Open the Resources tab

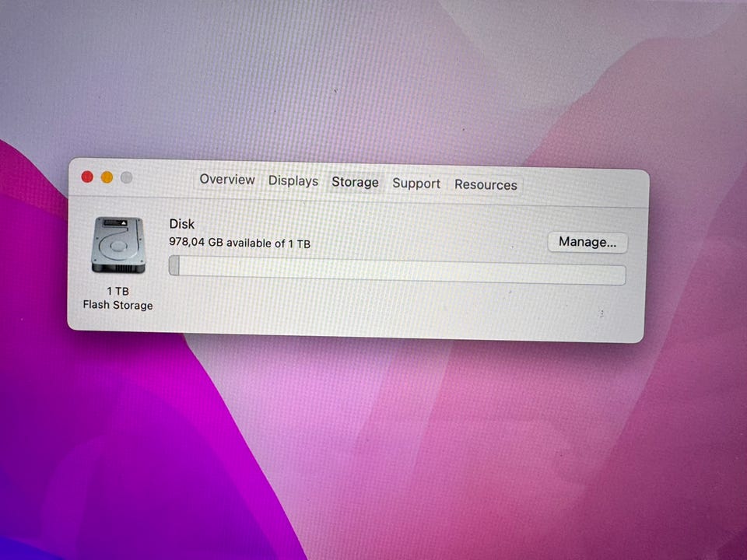pos(486,185)
